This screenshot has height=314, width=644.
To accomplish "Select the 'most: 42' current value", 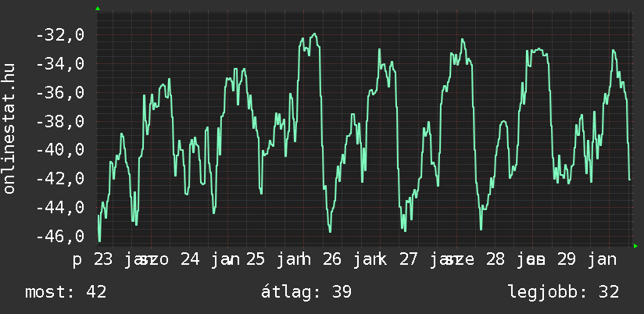I will click(x=66, y=292).
